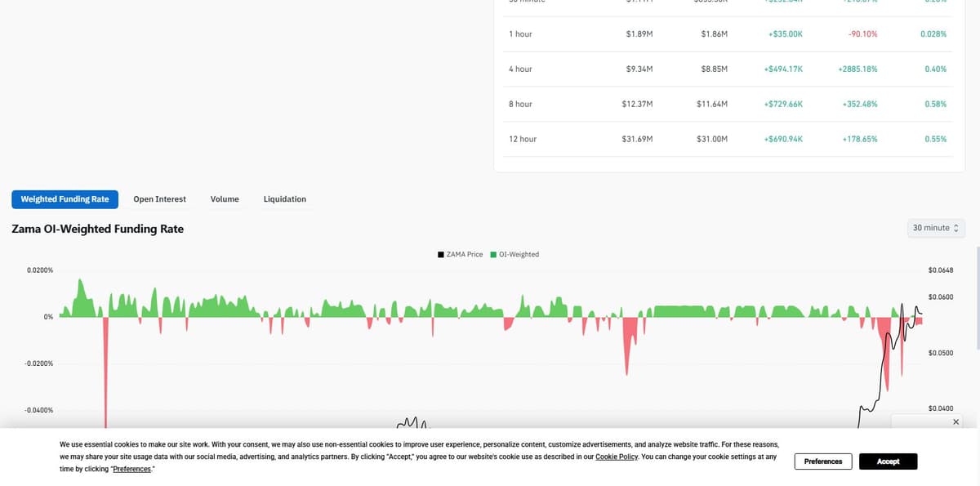The width and height of the screenshot is (980, 486).
Task: Click the Accept cookies button
Action: [x=888, y=461]
